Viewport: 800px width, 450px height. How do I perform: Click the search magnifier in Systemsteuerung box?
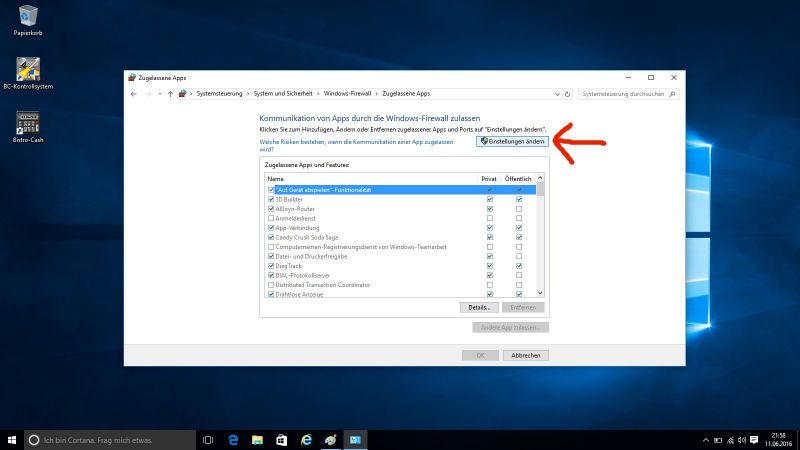tap(672, 94)
